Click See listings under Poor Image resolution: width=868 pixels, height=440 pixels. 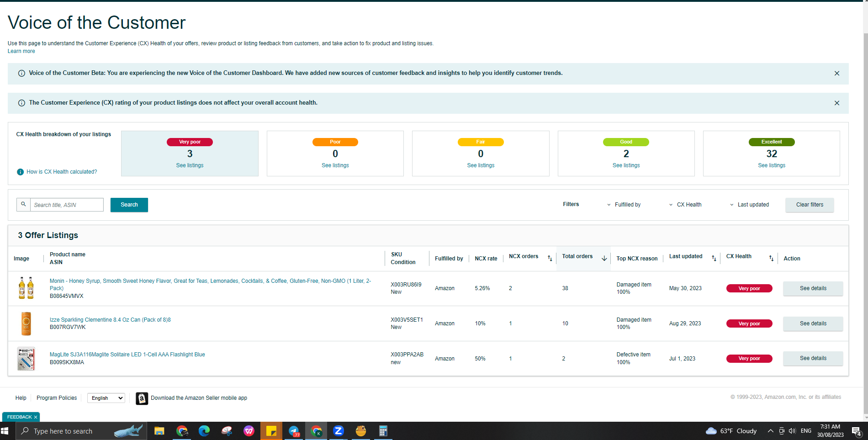coord(335,165)
